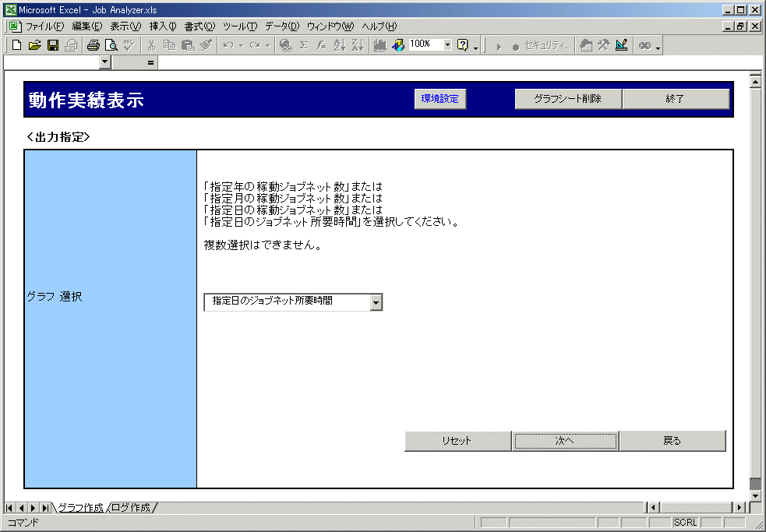Click the horizontal scrollbar right arrow
The height and width of the screenshot is (532, 766).
pyautogui.click(x=740, y=508)
